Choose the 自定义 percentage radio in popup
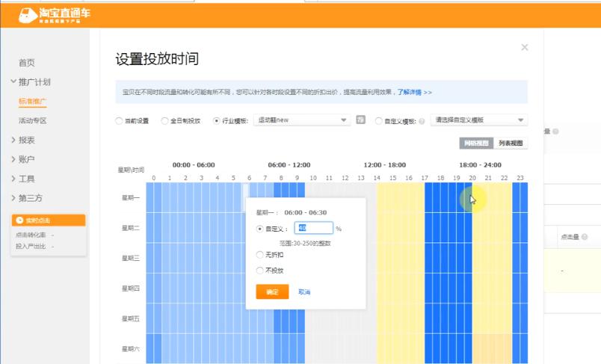 [259, 229]
